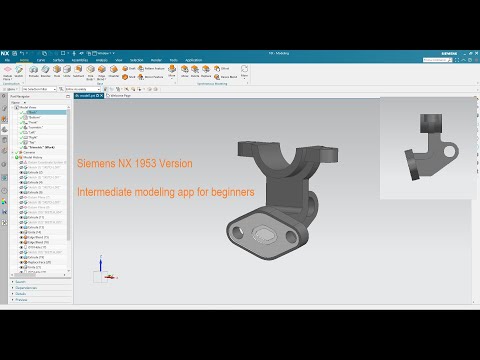This screenshot has height=360, width=480.
Task: Toggle checkmark of "Right" model view
Action: coord(22,137)
